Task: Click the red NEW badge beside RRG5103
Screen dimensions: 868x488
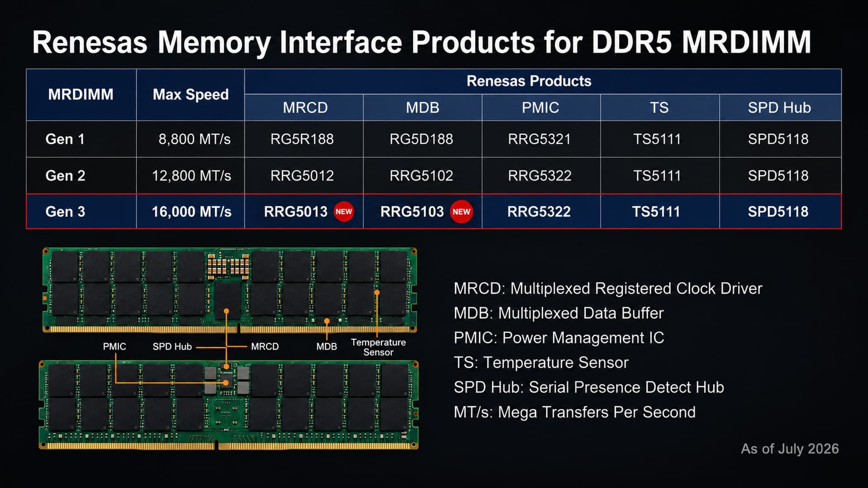Action: point(461,211)
